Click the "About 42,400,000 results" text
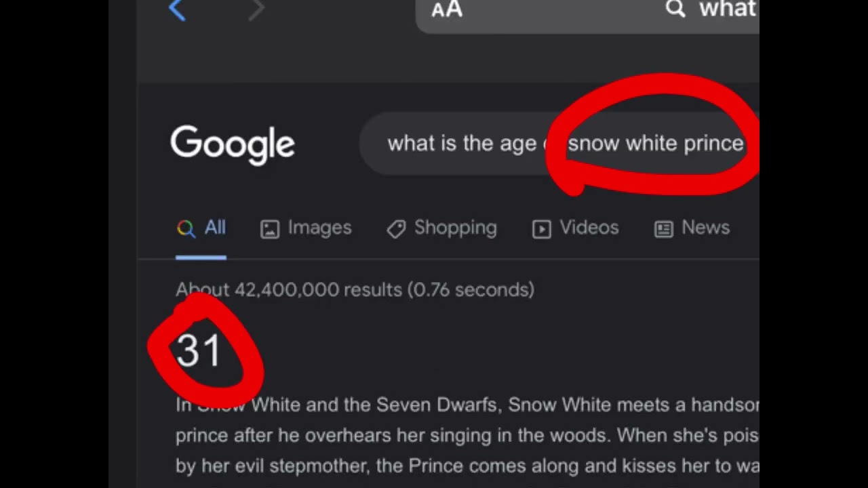 point(355,290)
